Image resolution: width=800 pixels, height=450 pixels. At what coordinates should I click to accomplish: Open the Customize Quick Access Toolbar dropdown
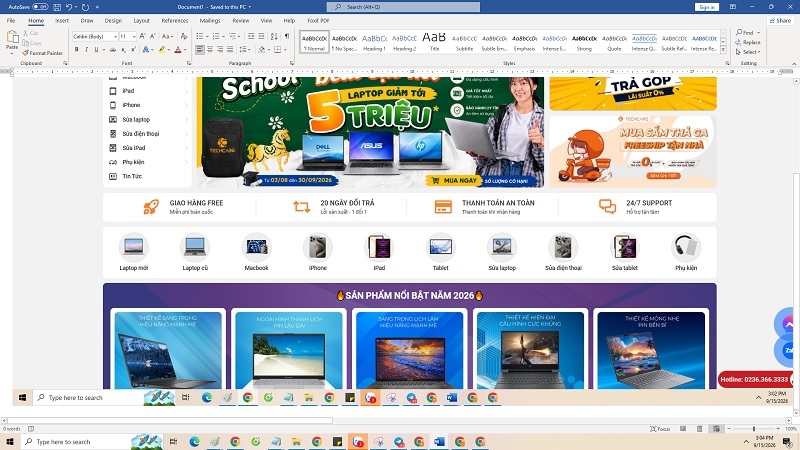[97, 7]
